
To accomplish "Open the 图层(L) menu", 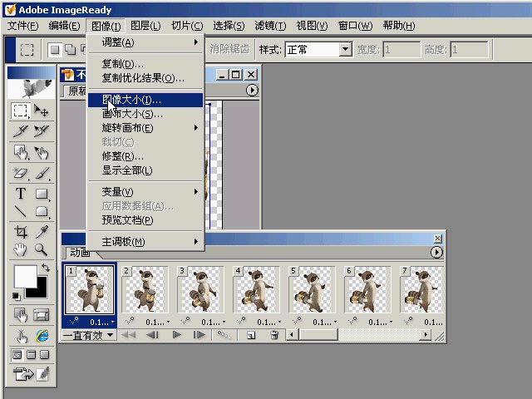I will 145,26.
